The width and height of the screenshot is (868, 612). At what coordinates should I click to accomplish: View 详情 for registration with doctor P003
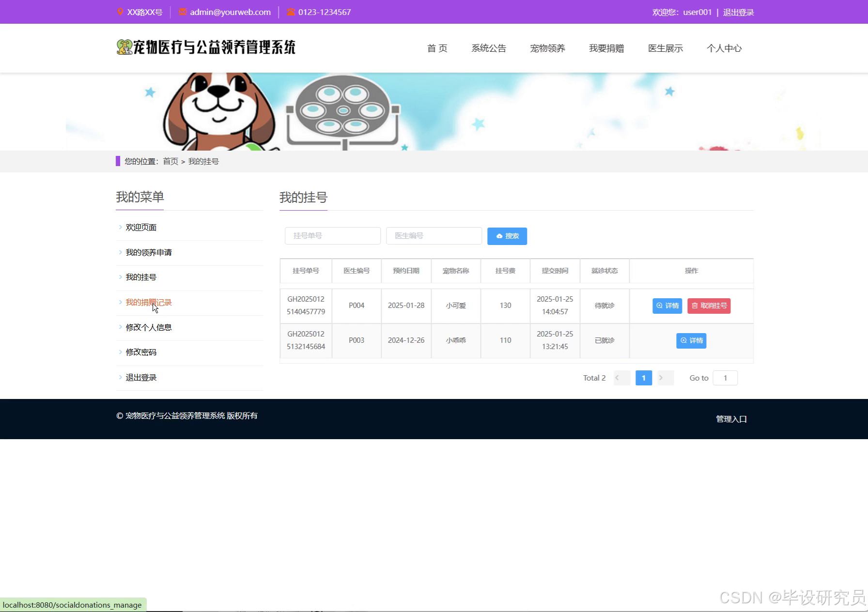coord(691,340)
